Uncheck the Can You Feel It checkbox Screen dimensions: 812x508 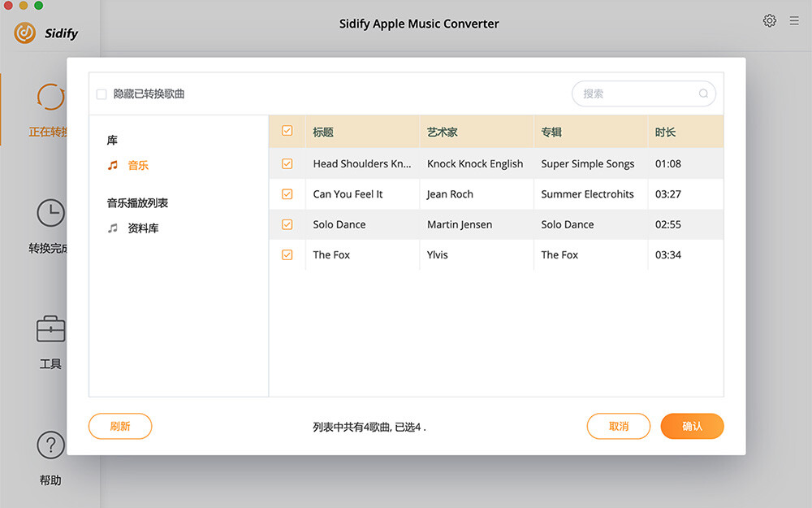coord(287,194)
